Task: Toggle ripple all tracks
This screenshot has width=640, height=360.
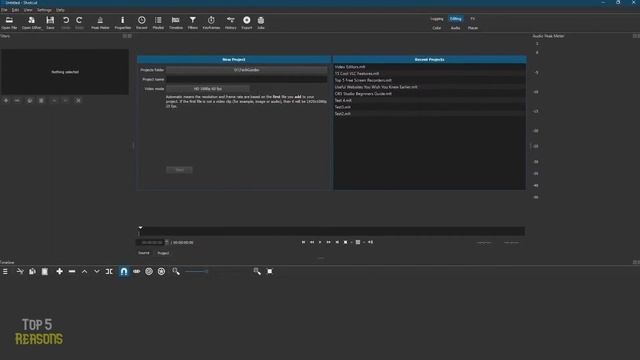Action: tap(162, 271)
